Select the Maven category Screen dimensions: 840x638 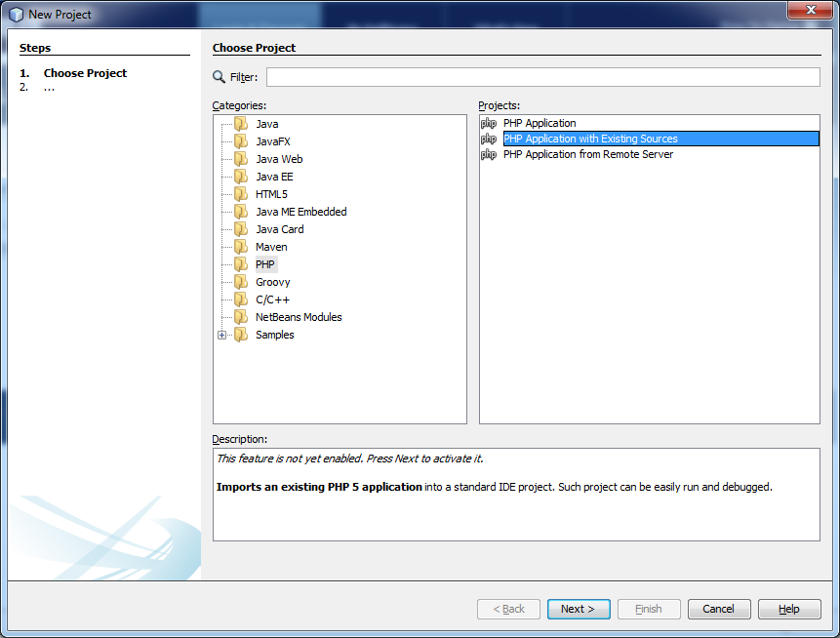pos(271,247)
